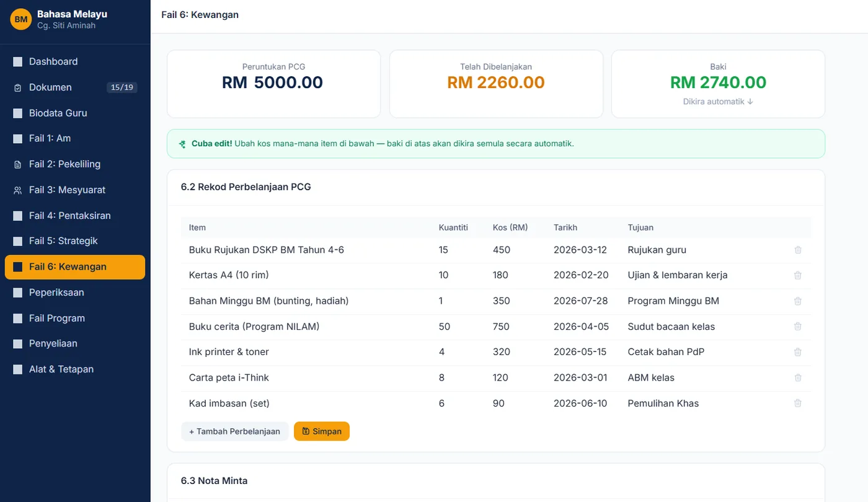Click the Dashboard sidebar icon
Screen dimensions: 868x502
17,62
